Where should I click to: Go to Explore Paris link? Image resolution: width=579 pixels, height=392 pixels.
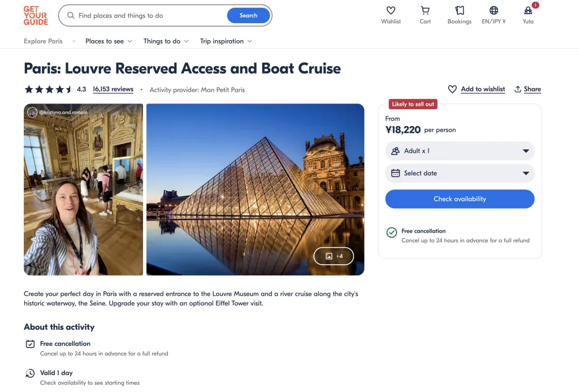pos(43,41)
